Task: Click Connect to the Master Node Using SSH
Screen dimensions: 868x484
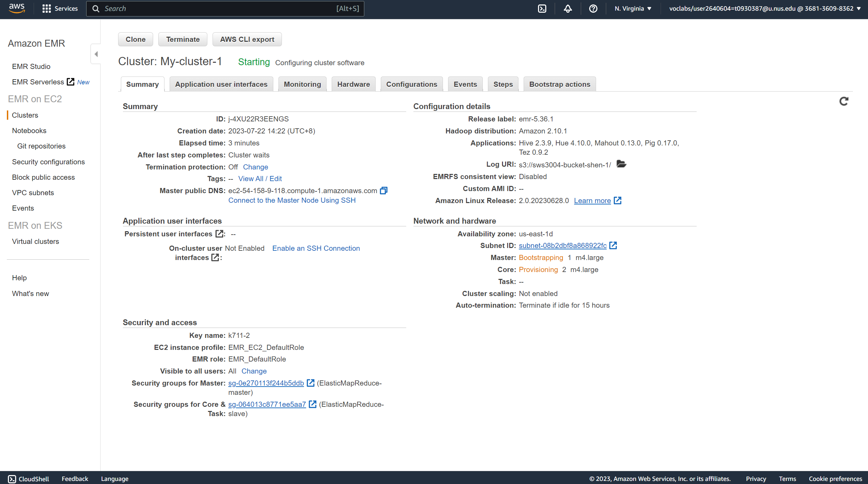Action: point(292,200)
